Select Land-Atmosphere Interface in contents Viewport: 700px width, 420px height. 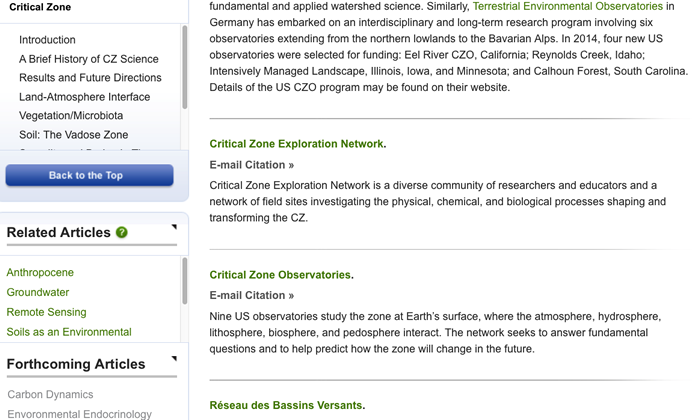84,97
